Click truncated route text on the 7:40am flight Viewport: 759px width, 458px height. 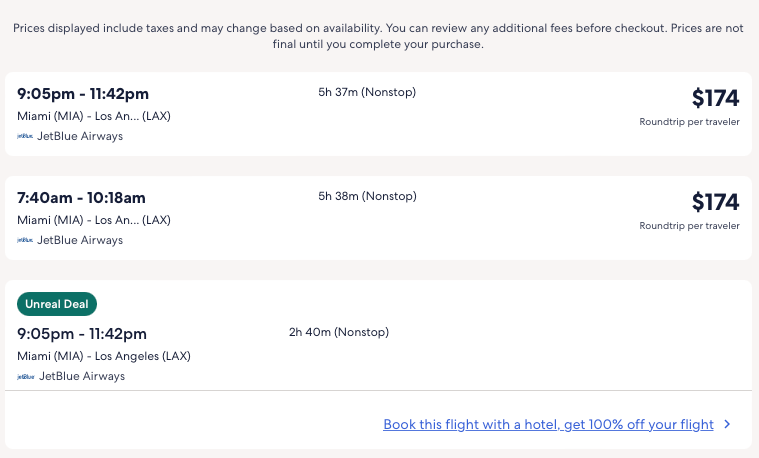[x=93, y=220]
